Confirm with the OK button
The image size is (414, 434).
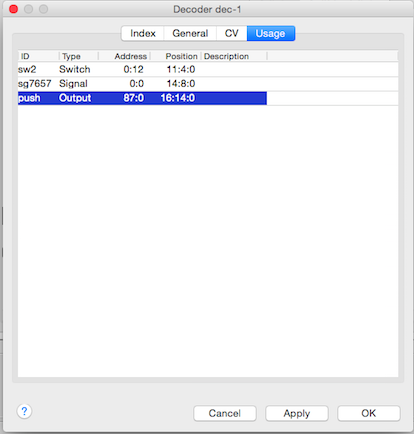[369, 413]
